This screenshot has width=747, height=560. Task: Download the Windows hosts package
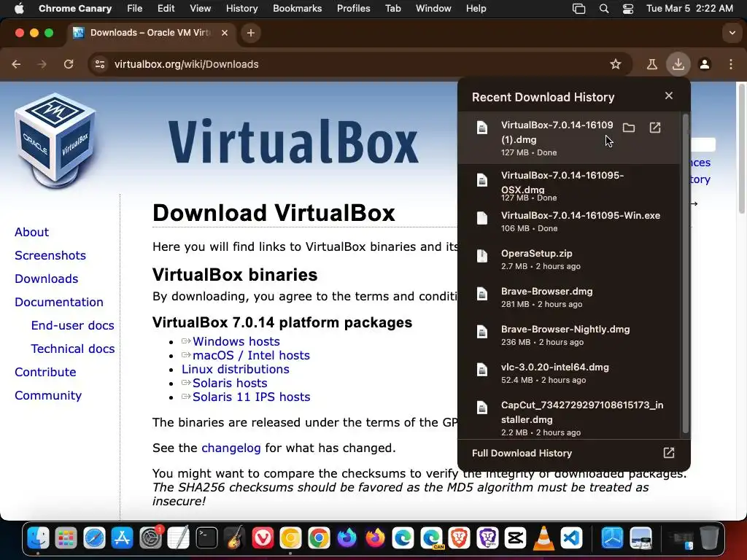236,341
